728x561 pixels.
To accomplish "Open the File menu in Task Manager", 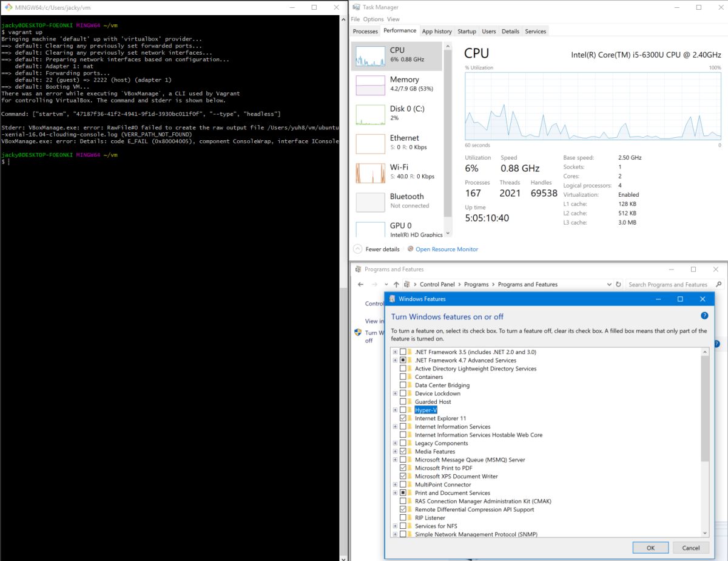I will 356,19.
